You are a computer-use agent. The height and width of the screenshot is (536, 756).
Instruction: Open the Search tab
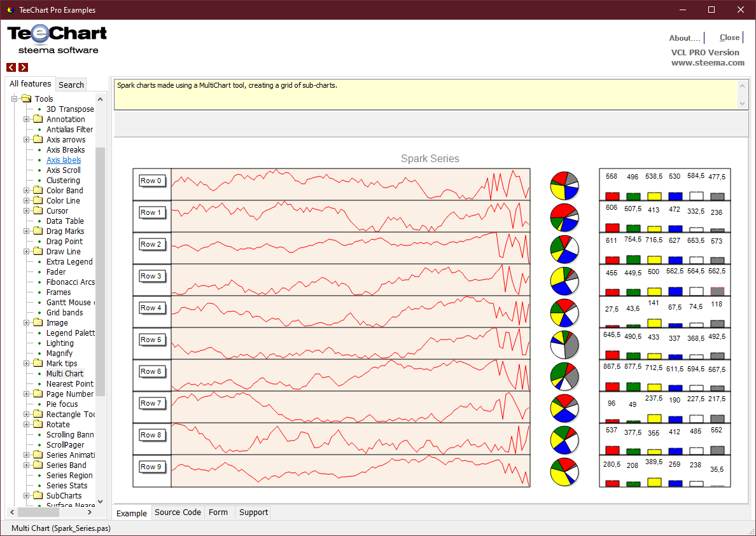pyautogui.click(x=71, y=85)
